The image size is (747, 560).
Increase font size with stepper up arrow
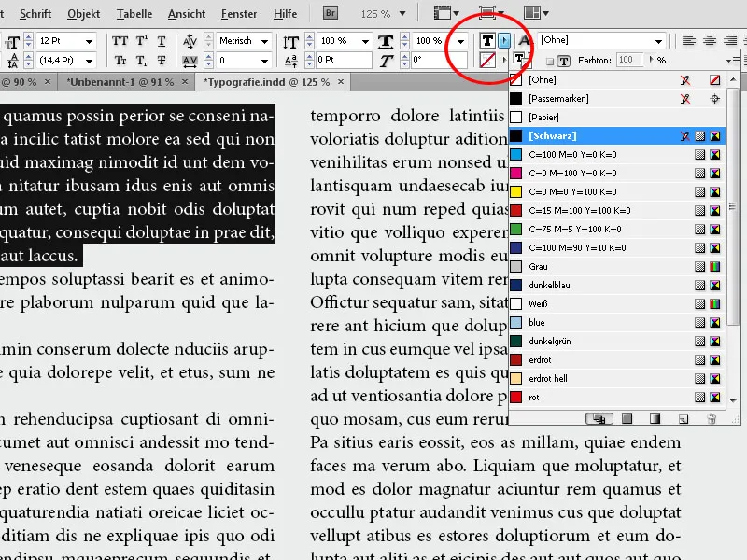tap(29, 37)
